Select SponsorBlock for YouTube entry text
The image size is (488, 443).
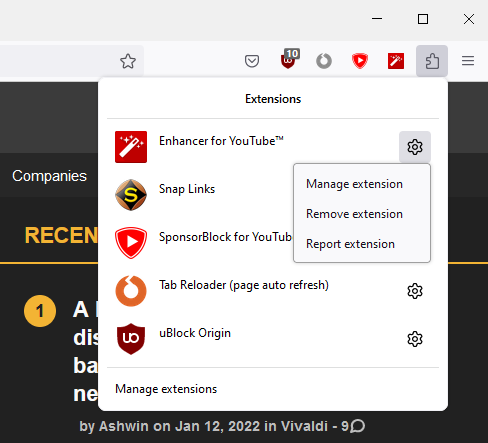coord(226,237)
